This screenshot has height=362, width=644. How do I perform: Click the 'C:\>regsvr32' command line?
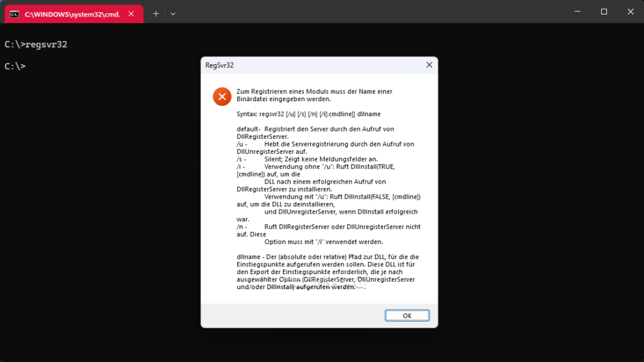click(36, 45)
